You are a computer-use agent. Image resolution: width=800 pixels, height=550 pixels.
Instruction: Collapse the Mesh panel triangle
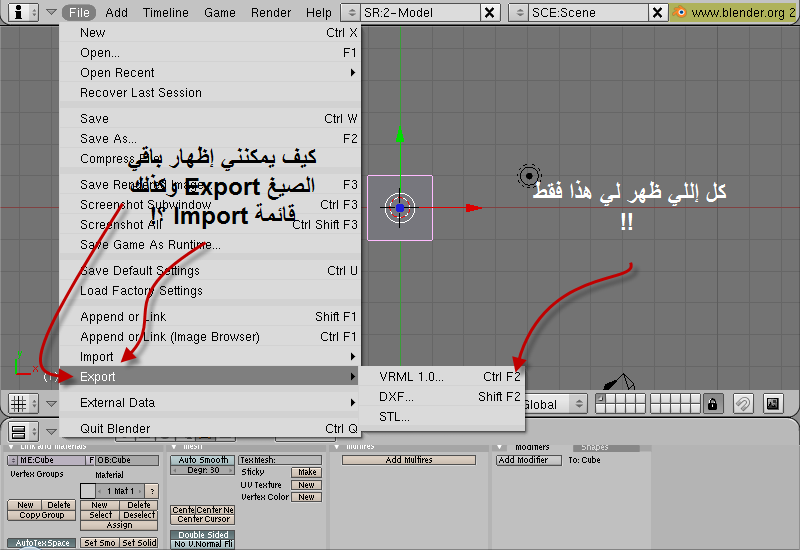[x=174, y=447]
